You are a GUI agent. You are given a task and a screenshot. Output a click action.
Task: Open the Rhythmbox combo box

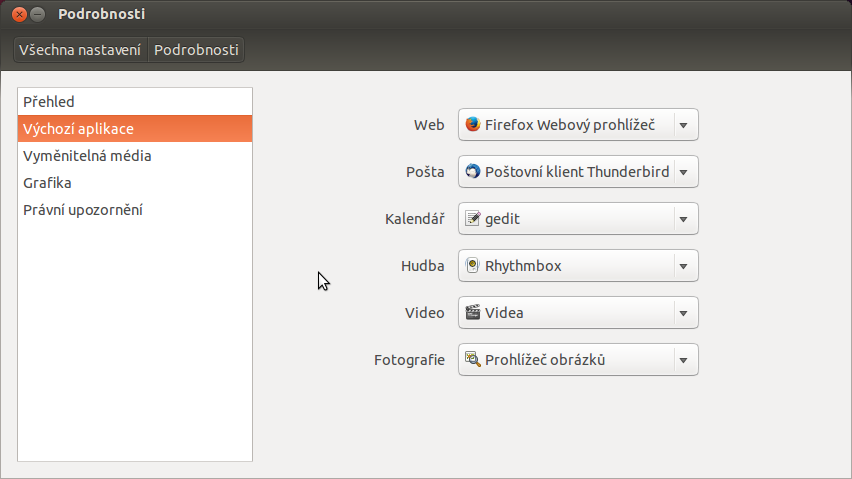578,266
